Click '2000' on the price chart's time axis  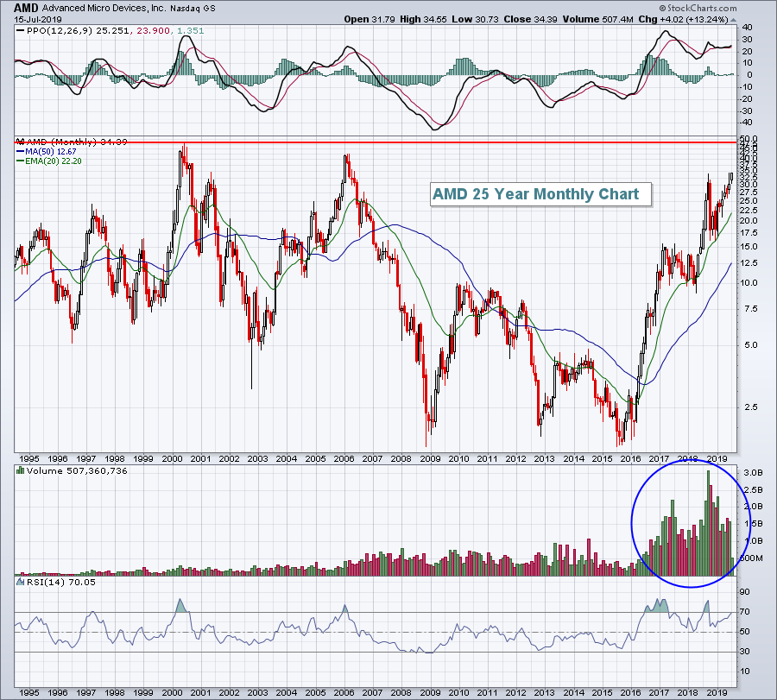click(x=172, y=458)
